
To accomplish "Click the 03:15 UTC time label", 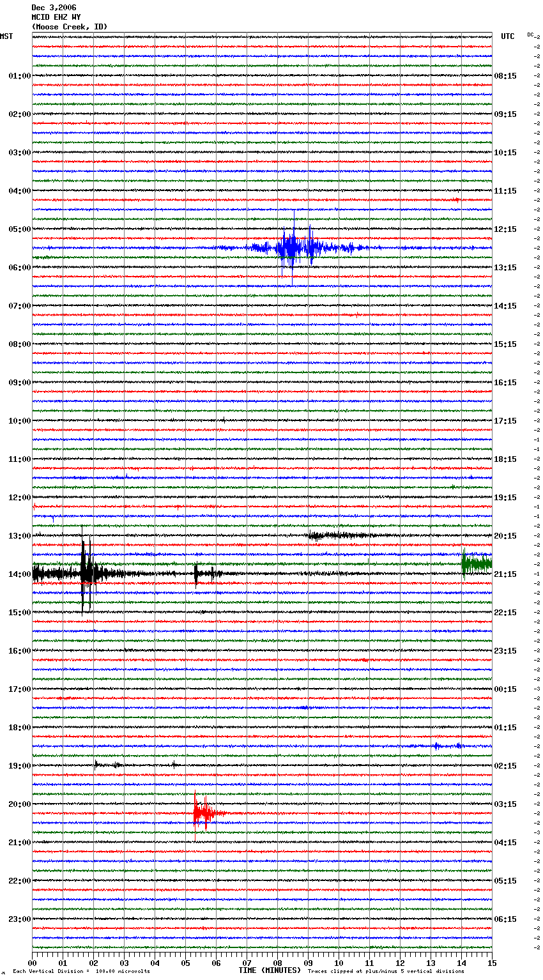I will coord(505,804).
